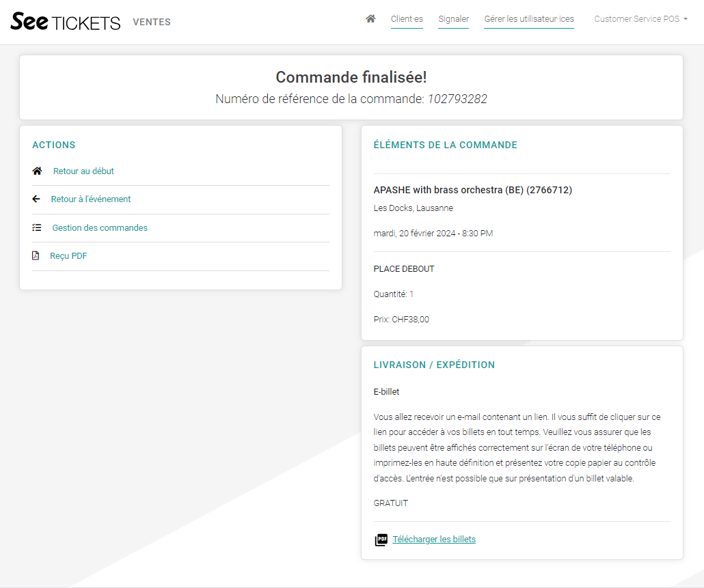Image resolution: width=704 pixels, height=588 pixels.
Task: Click the PDF icon beside Télécharger les billets
Action: click(x=381, y=540)
